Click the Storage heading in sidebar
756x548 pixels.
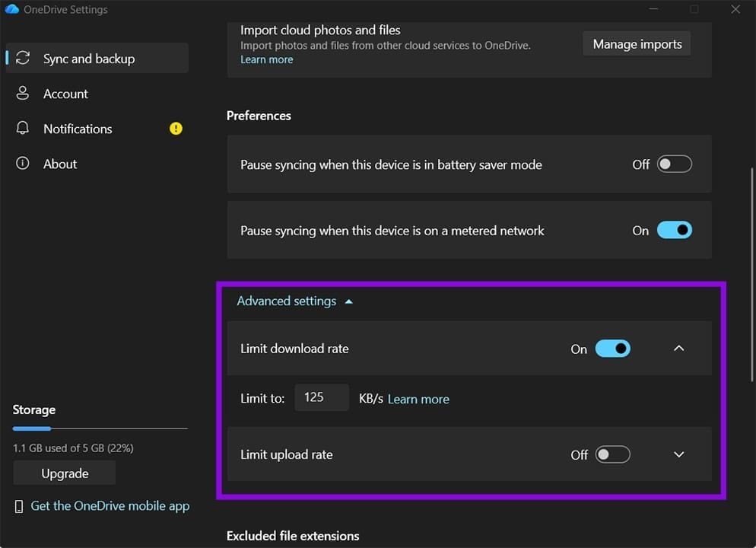33,410
